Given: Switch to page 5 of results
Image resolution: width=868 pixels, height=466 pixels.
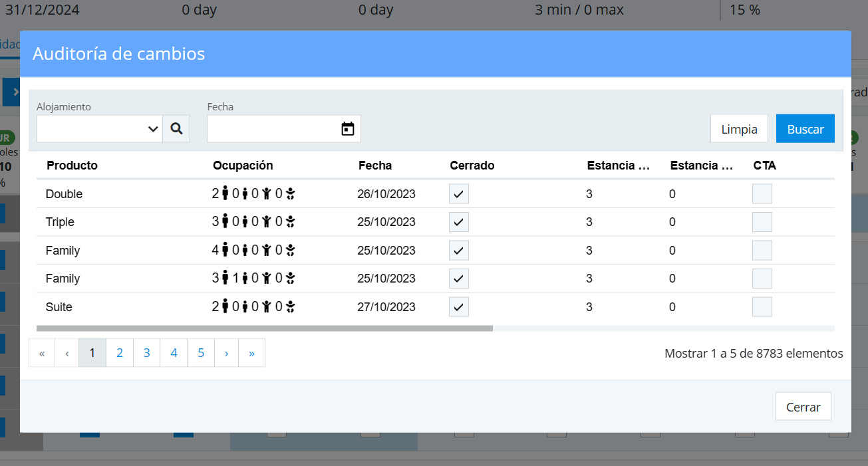Looking at the screenshot, I should [x=201, y=353].
